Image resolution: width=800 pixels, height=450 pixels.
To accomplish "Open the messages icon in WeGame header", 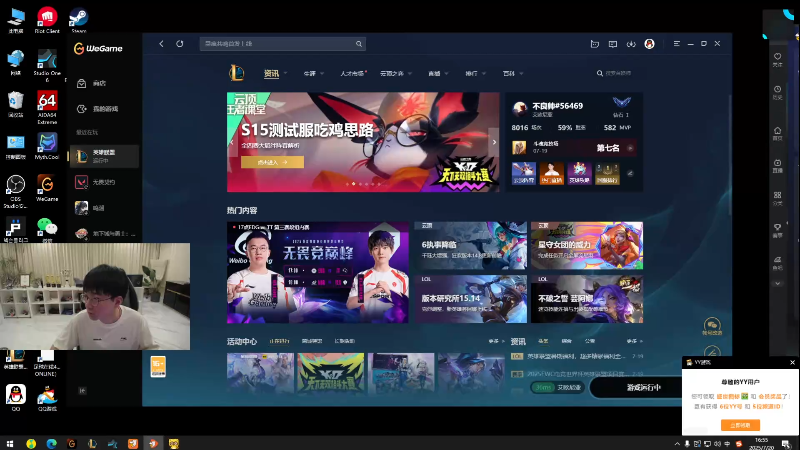I will click(613, 44).
